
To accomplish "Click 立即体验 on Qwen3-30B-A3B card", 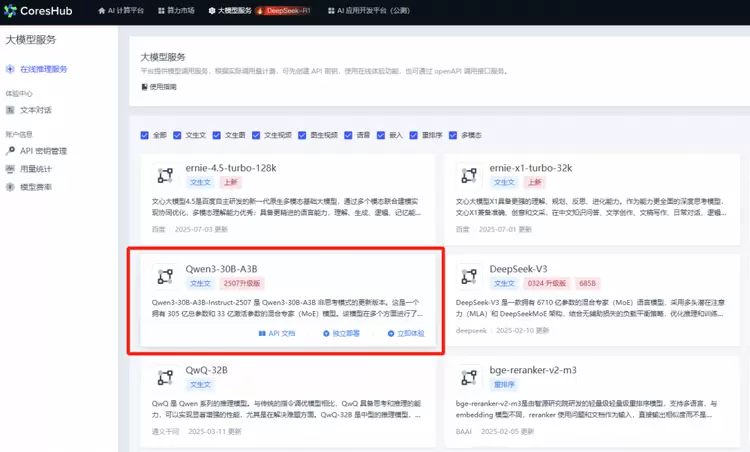I will (406, 333).
